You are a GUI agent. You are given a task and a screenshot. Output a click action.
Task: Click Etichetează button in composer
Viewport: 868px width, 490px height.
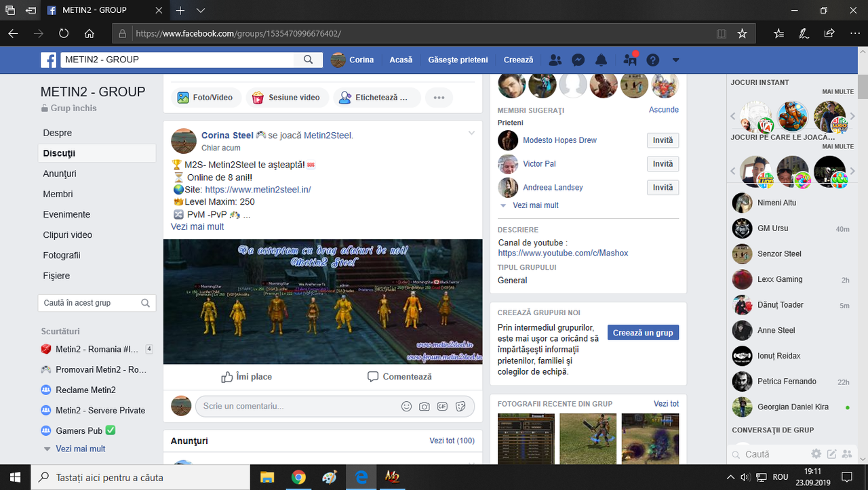tap(377, 98)
